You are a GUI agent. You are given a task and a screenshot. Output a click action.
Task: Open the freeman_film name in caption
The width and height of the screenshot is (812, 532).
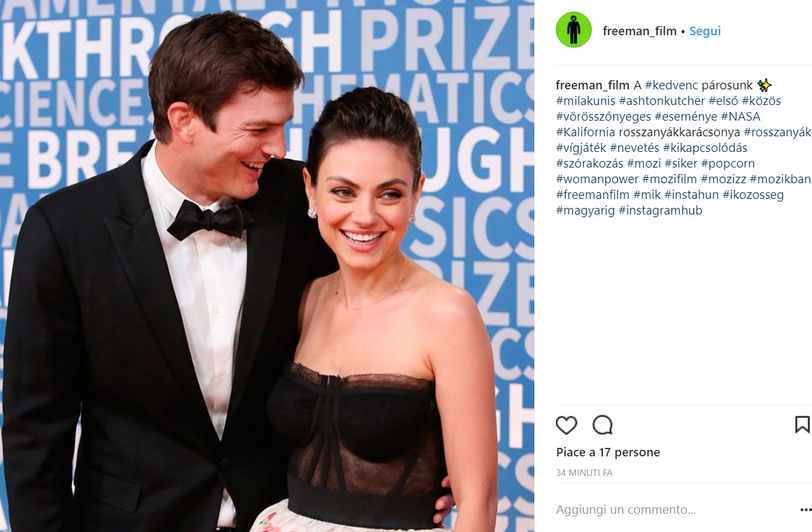[592, 85]
